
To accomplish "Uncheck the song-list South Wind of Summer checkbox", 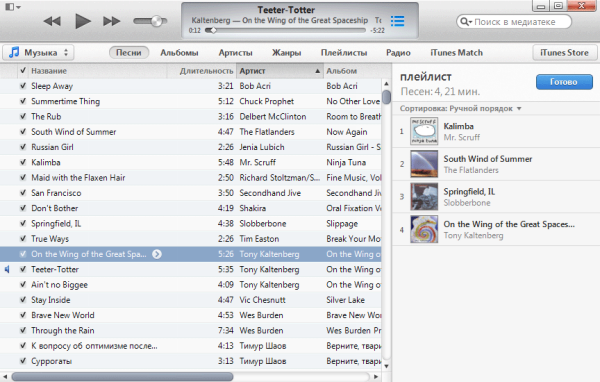I will (23, 132).
